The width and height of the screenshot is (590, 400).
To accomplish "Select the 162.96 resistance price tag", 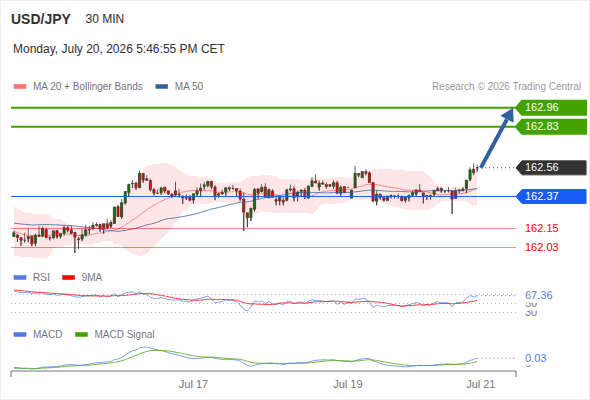I will point(551,108).
